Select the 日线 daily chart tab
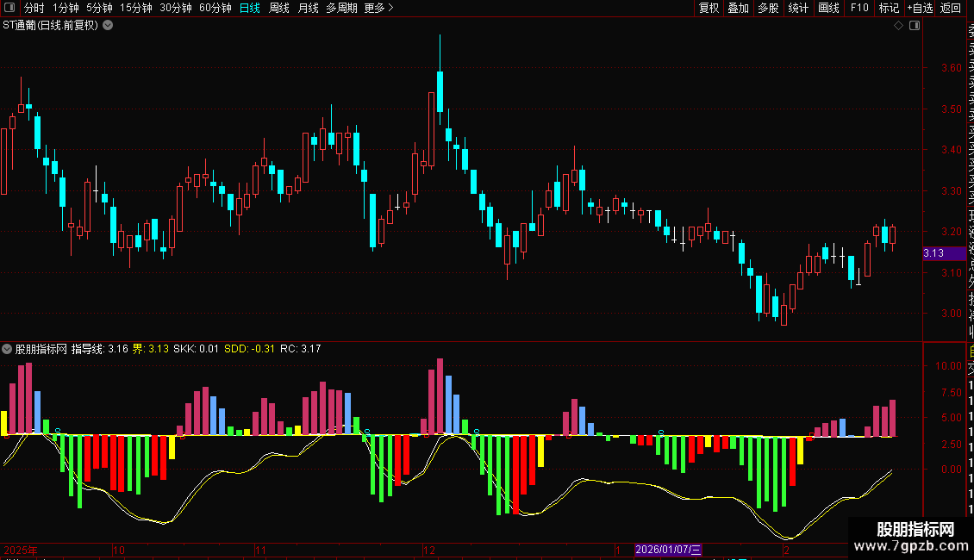 (x=250, y=8)
